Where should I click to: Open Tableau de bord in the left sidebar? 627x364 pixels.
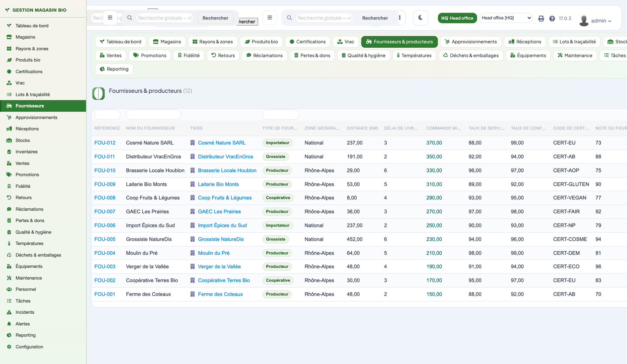pos(43,26)
